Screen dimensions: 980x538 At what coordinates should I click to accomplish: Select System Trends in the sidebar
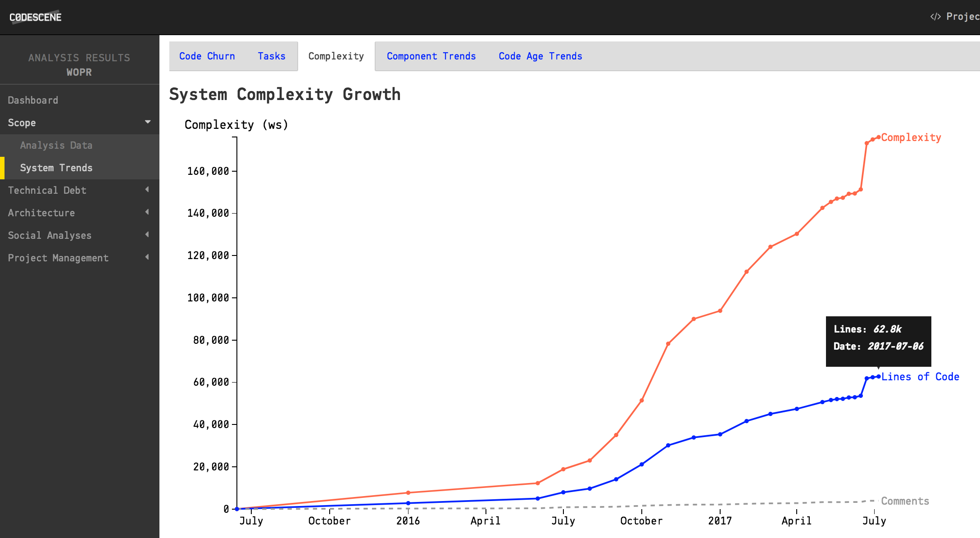point(56,168)
